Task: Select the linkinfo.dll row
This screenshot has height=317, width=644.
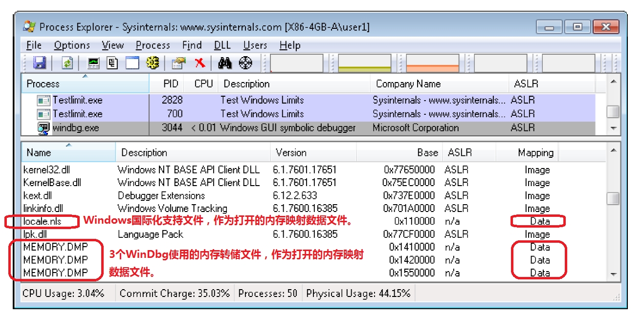Action: (313, 208)
